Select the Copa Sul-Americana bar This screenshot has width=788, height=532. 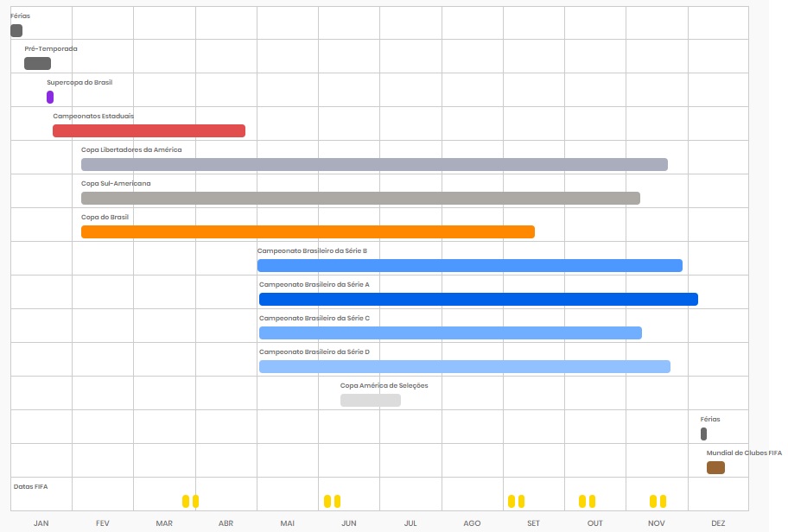[x=360, y=199]
